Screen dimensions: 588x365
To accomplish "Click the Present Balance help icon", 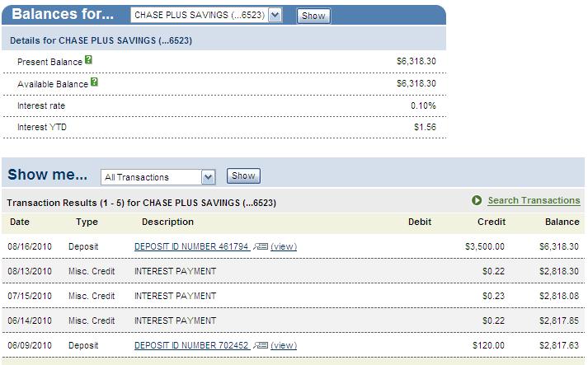I will coord(88,60).
